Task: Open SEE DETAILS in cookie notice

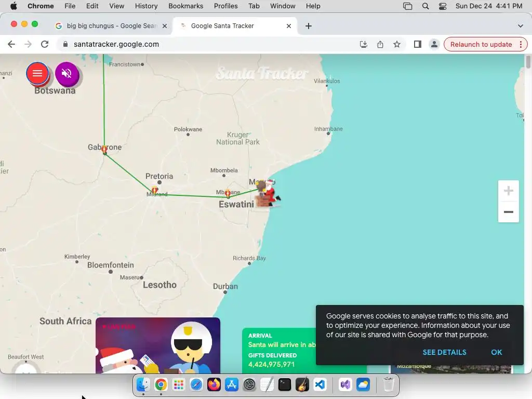Action: pyautogui.click(x=444, y=352)
